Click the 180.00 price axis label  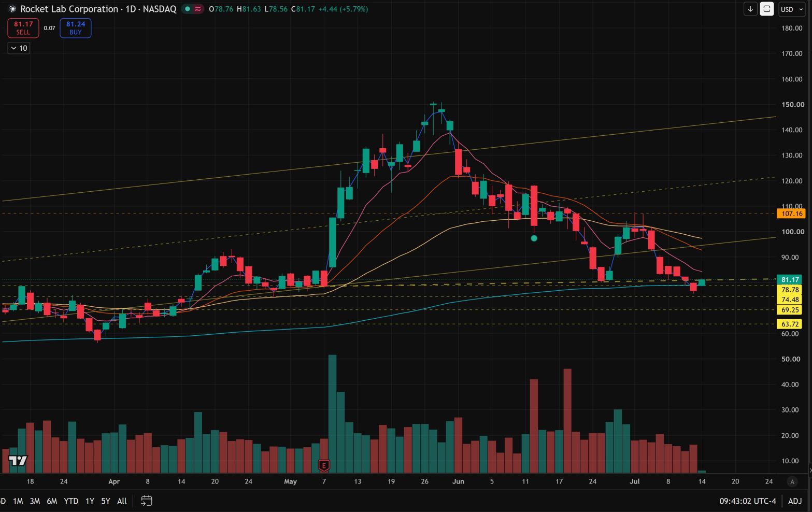(792, 28)
